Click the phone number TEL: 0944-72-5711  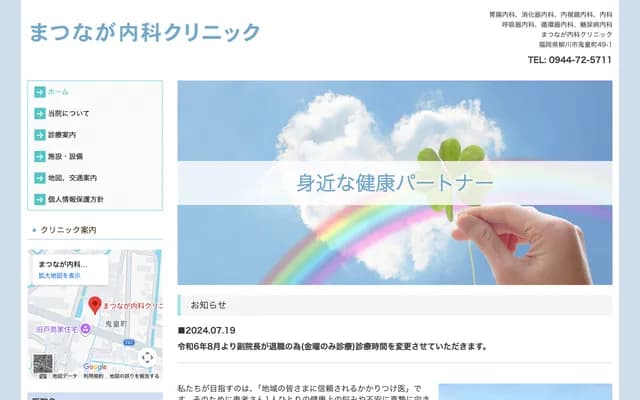[570, 60]
